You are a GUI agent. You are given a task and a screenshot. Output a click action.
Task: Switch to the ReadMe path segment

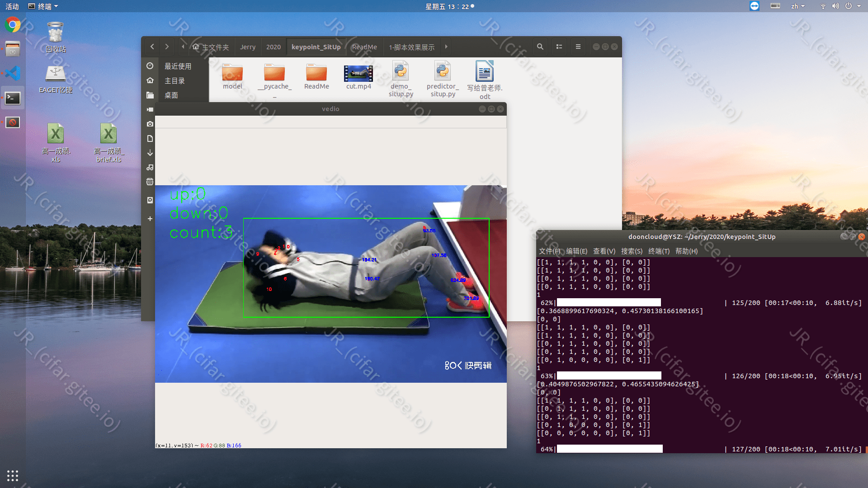pos(364,47)
